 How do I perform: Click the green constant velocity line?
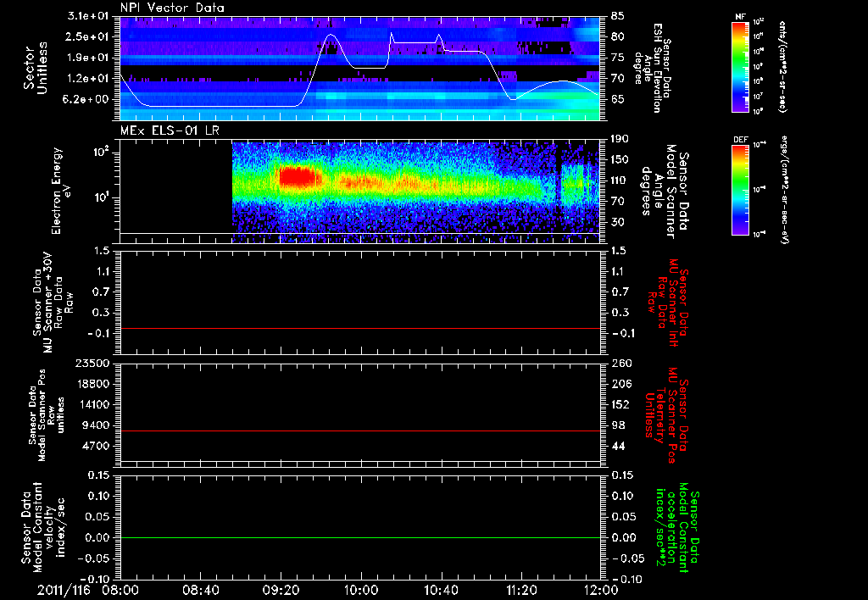point(360,537)
